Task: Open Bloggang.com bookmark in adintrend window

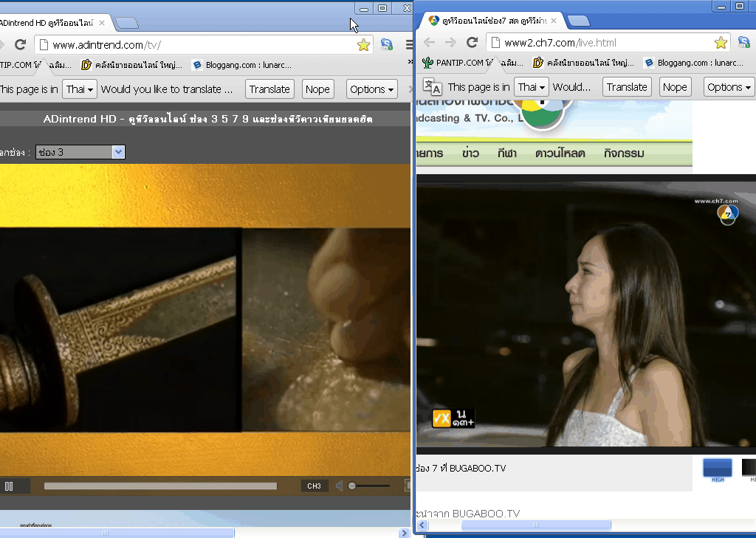Action: tap(242, 65)
